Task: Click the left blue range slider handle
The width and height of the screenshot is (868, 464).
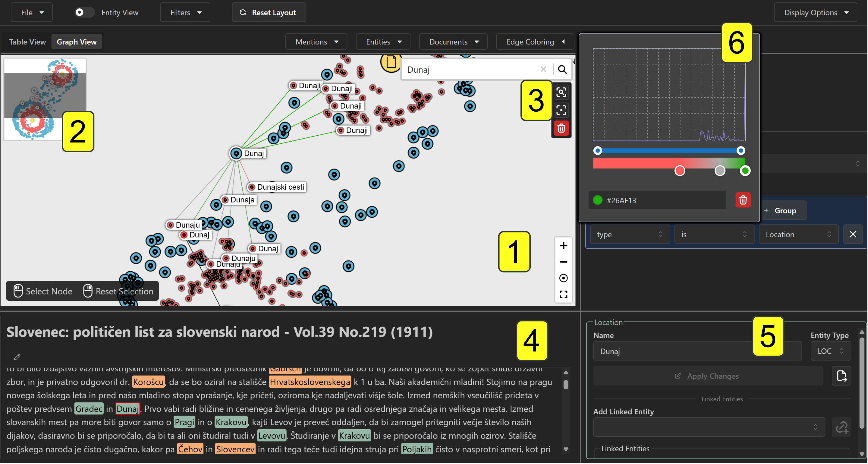Action: (x=597, y=151)
